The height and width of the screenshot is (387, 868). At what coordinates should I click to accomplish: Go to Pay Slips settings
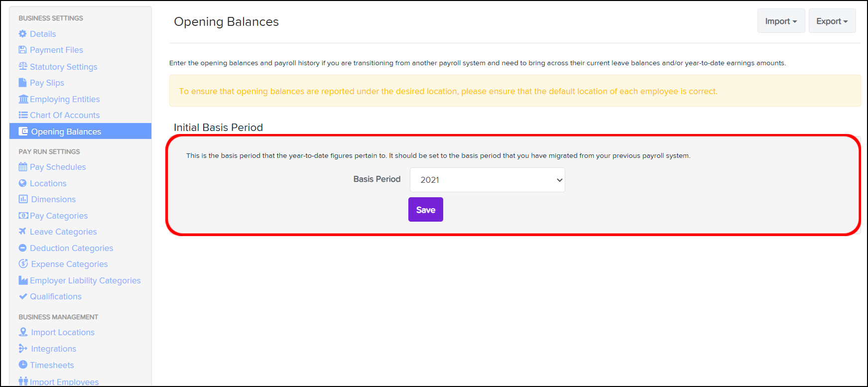[47, 83]
